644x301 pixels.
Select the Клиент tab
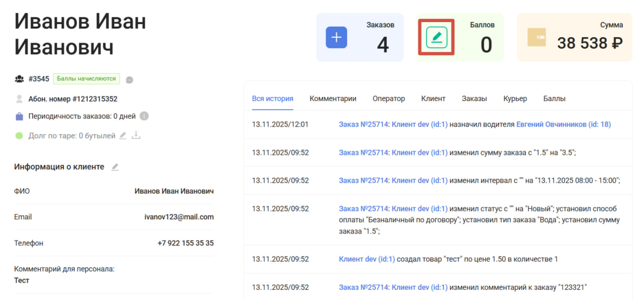coord(433,99)
